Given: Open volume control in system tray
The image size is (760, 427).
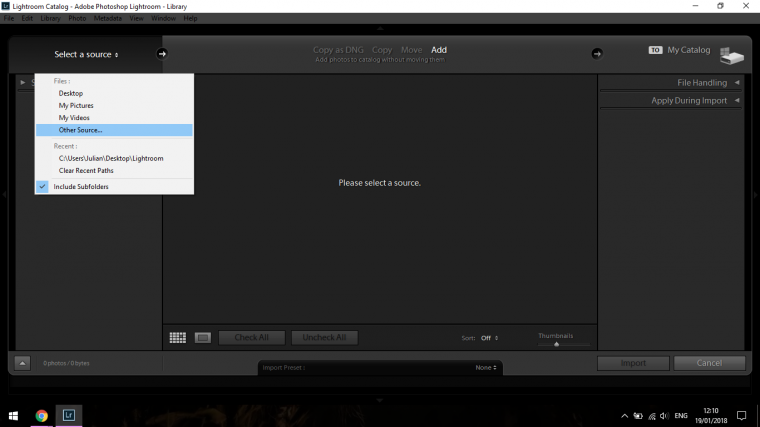Looking at the screenshot, I should click(x=665, y=416).
